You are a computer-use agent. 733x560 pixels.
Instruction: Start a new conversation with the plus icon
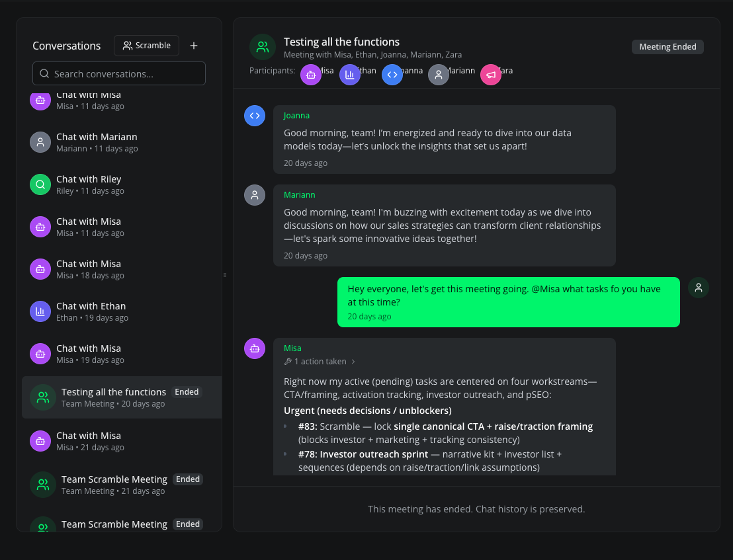(194, 45)
